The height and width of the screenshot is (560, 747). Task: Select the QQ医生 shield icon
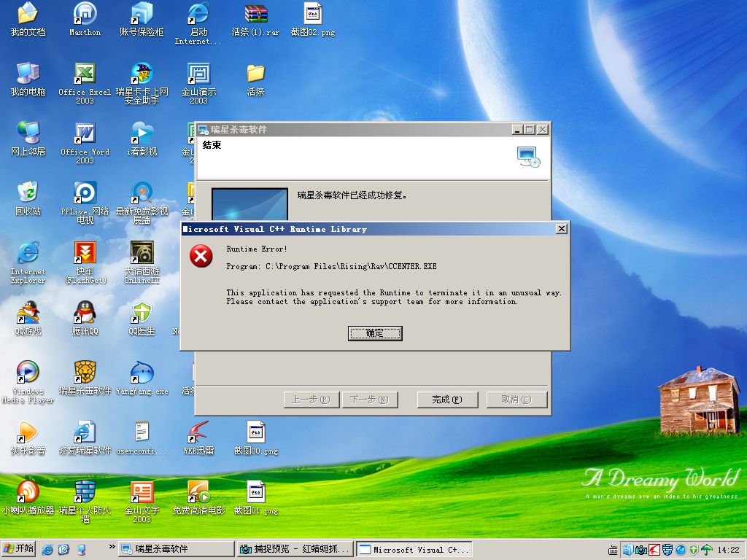click(x=142, y=318)
